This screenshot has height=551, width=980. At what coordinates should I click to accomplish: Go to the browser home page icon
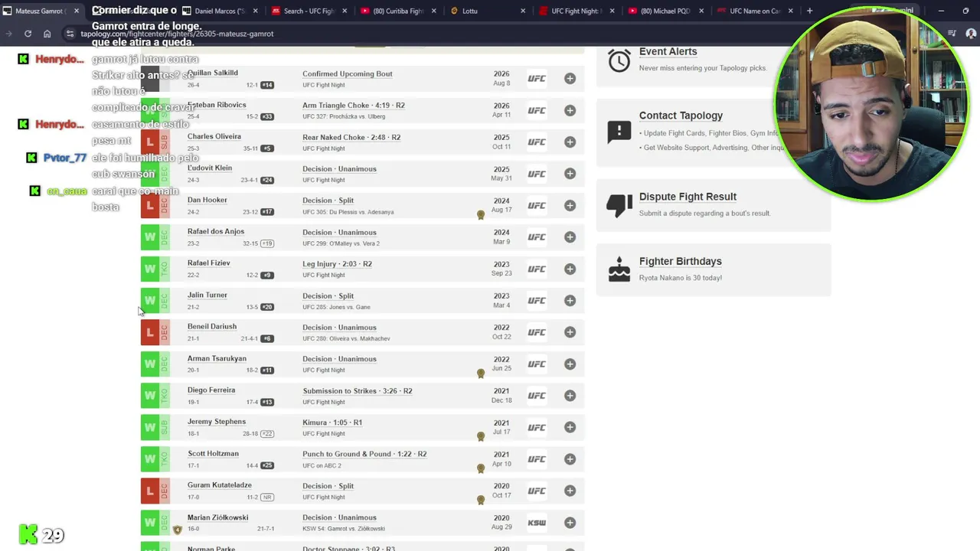(x=47, y=34)
